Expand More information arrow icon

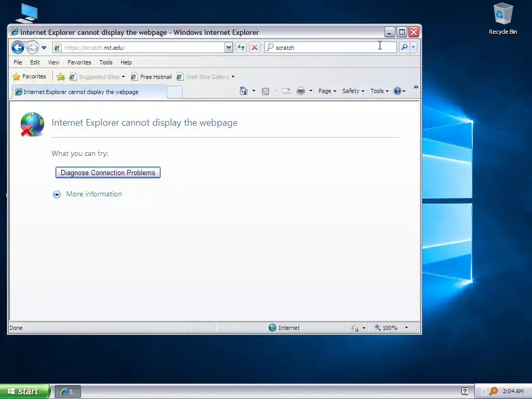[57, 194]
